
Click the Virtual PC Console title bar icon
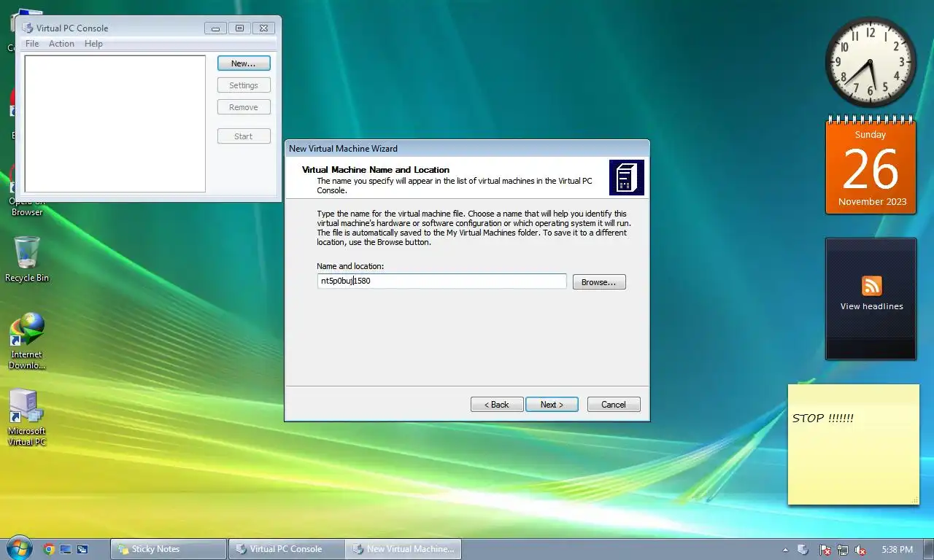coord(27,28)
